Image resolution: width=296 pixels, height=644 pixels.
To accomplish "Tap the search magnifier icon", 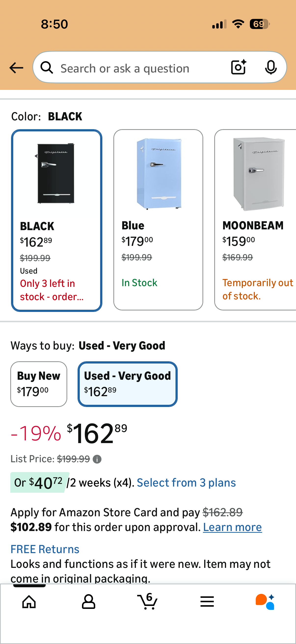I will click(47, 68).
